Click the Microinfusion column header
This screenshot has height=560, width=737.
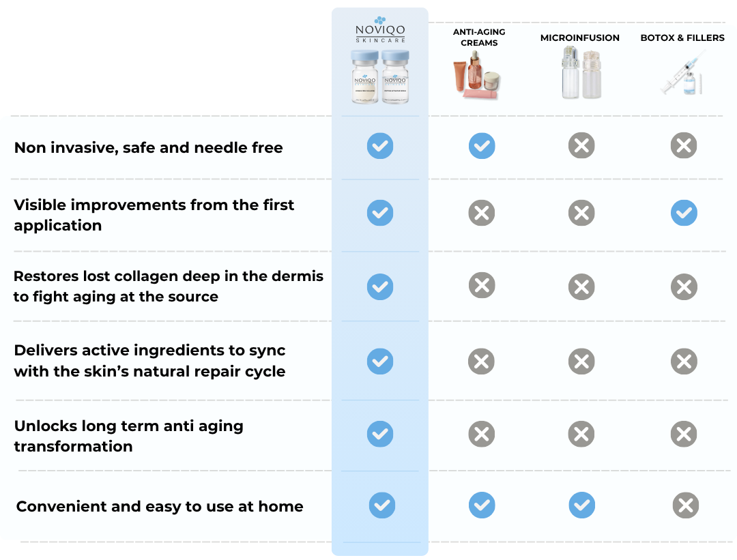click(x=580, y=38)
